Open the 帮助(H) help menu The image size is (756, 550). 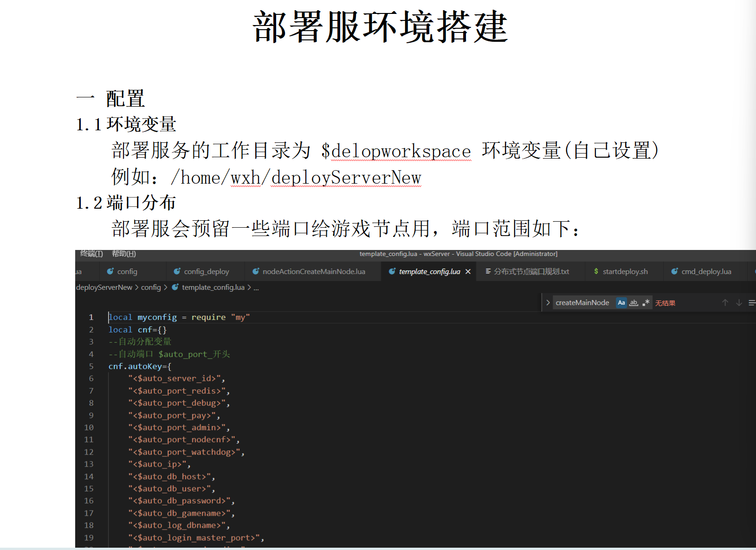pyautogui.click(x=124, y=254)
